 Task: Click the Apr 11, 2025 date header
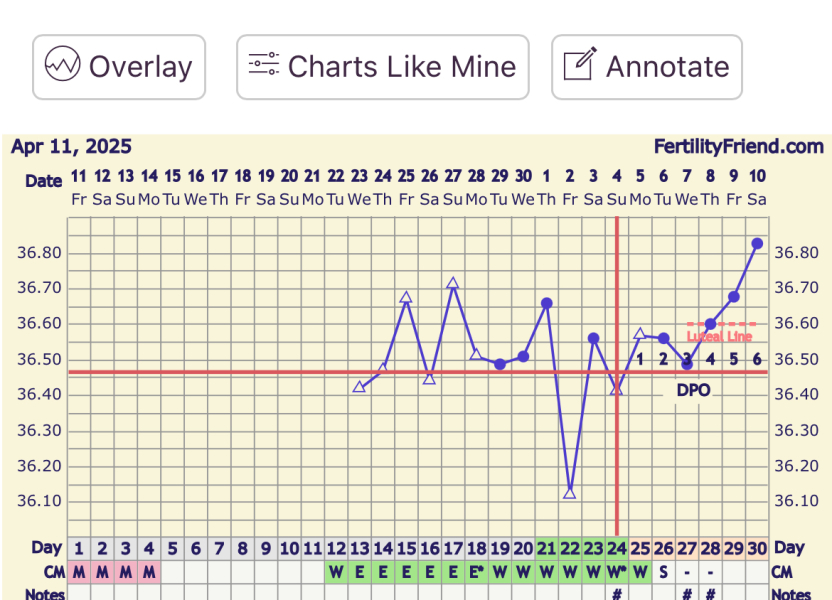pyautogui.click(x=72, y=146)
